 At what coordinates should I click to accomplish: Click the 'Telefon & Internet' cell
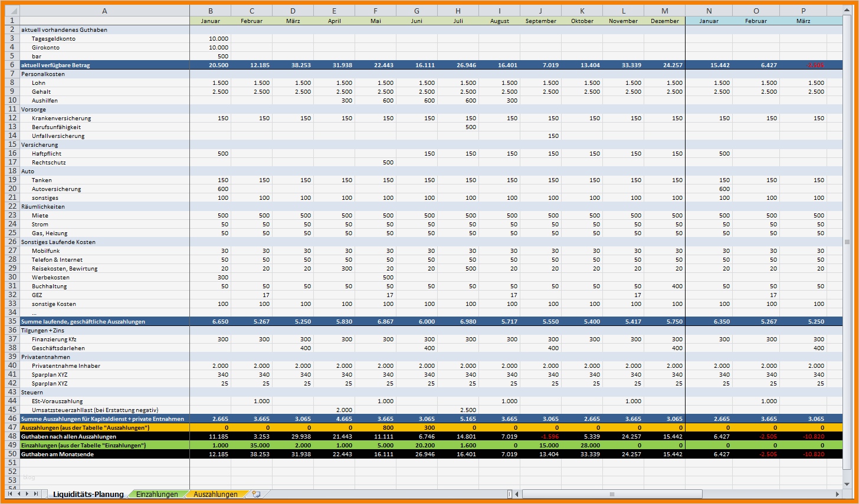tap(104, 259)
